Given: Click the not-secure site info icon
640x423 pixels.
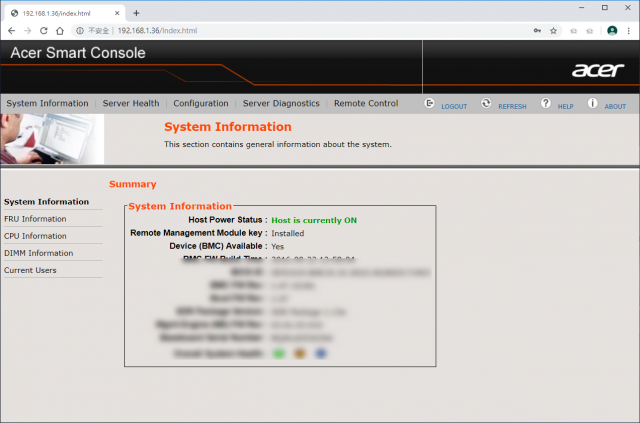Looking at the screenshot, I should click(80, 31).
